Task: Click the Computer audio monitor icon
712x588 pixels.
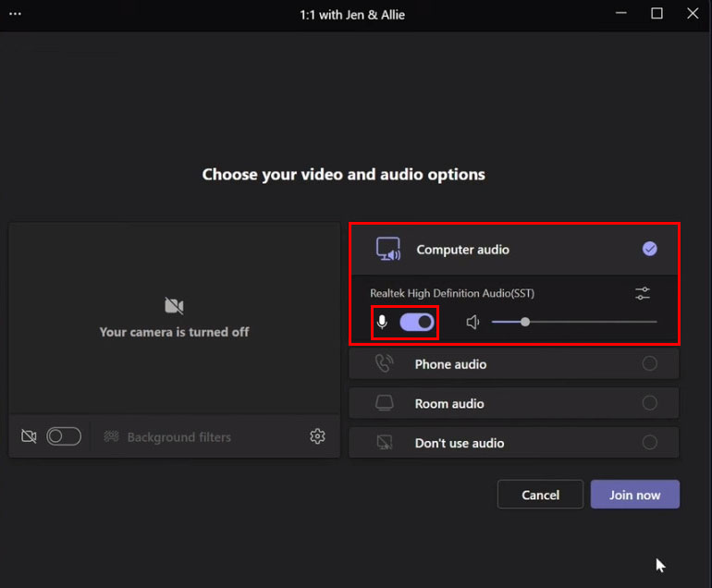Action: tap(387, 250)
